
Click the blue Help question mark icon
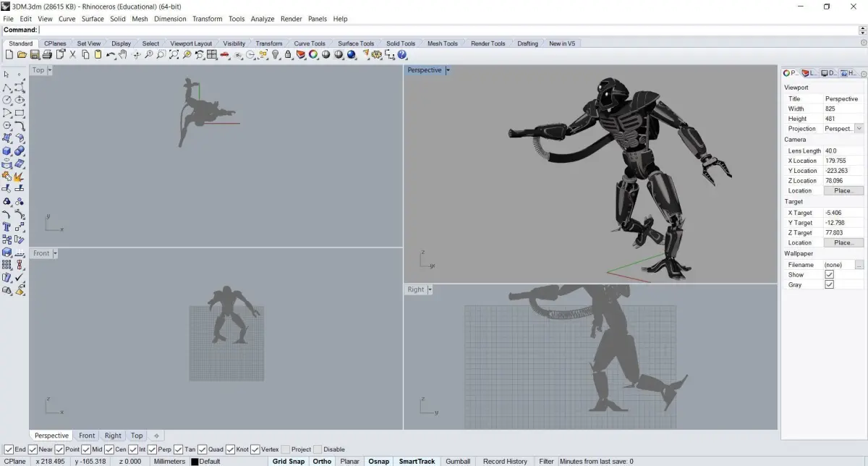pos(402,54)
